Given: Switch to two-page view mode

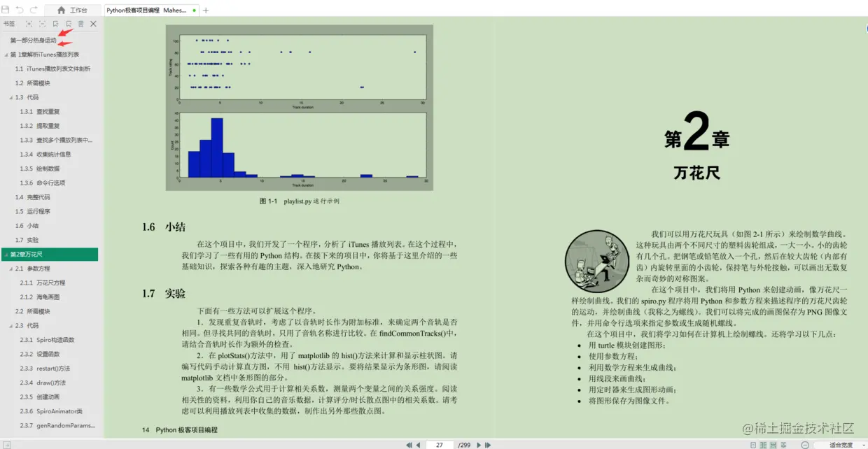Looking at the screenshot, I should tap(763, 445).
